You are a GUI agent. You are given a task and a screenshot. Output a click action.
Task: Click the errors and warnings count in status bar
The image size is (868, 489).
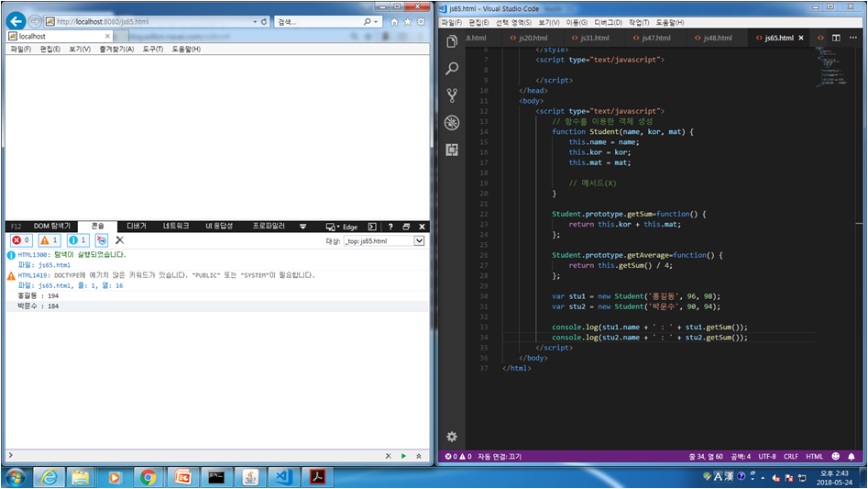click(x=457, y=456)
